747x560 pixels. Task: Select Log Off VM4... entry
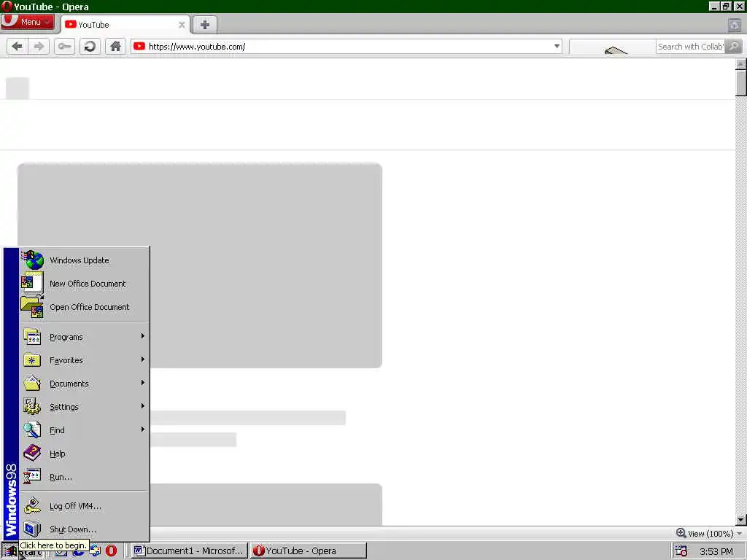85,506
